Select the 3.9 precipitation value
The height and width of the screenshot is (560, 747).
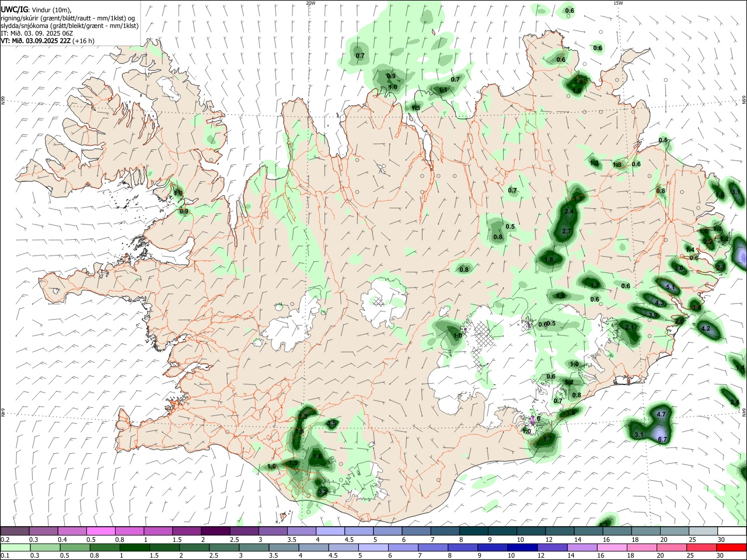point(653,315)
